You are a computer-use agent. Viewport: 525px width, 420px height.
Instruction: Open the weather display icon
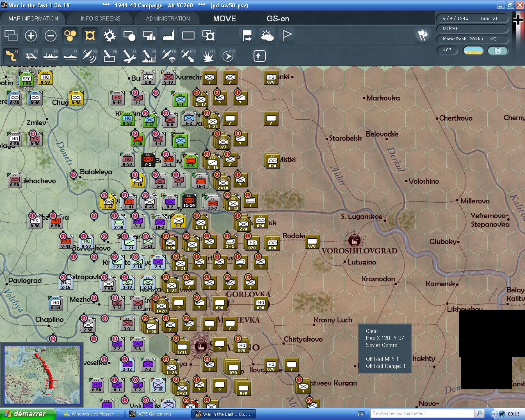point(267,36)
